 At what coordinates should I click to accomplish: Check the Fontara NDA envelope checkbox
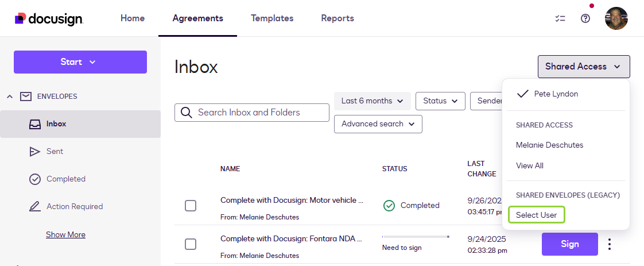(x=191, y=244)
